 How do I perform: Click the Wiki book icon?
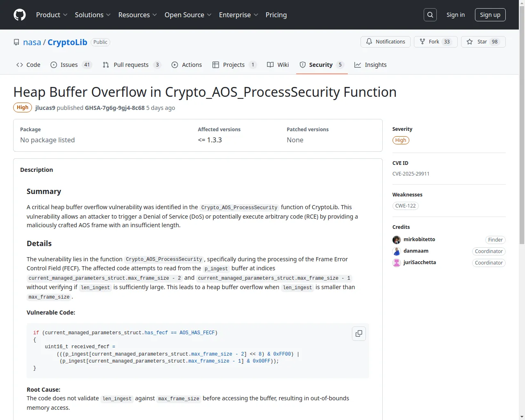click(x=270, y=65)
